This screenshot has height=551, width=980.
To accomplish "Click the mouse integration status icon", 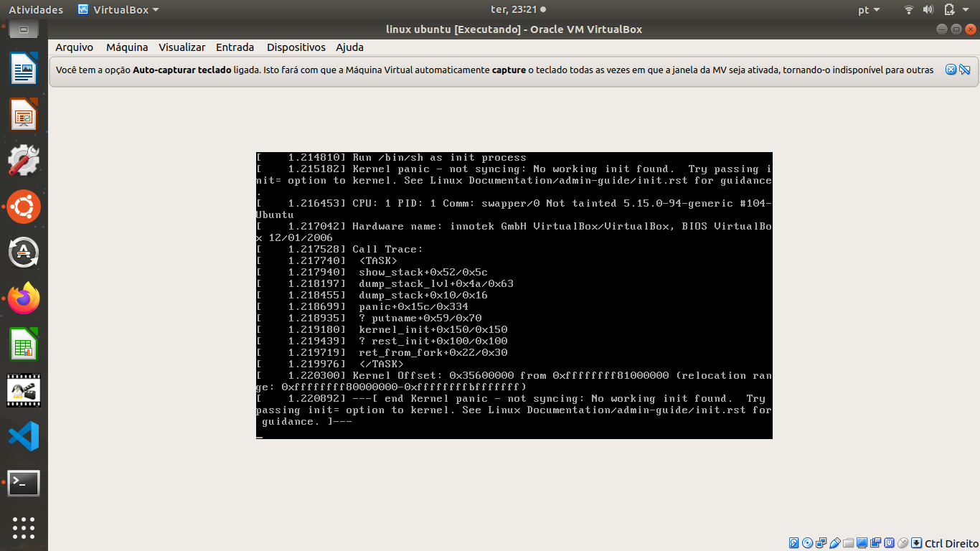I will [x=903, y=543].
